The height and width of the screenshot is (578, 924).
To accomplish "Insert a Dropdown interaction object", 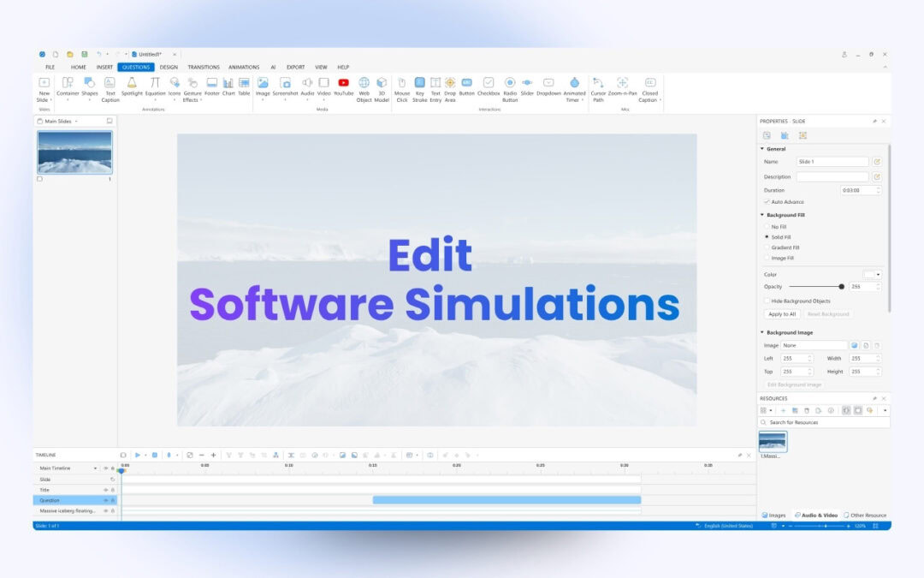I will coord(548,86).
